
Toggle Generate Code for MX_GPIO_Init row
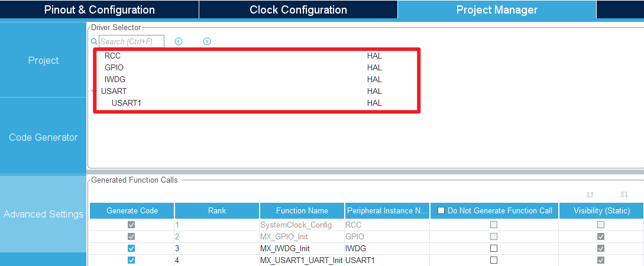coord(131,237)
